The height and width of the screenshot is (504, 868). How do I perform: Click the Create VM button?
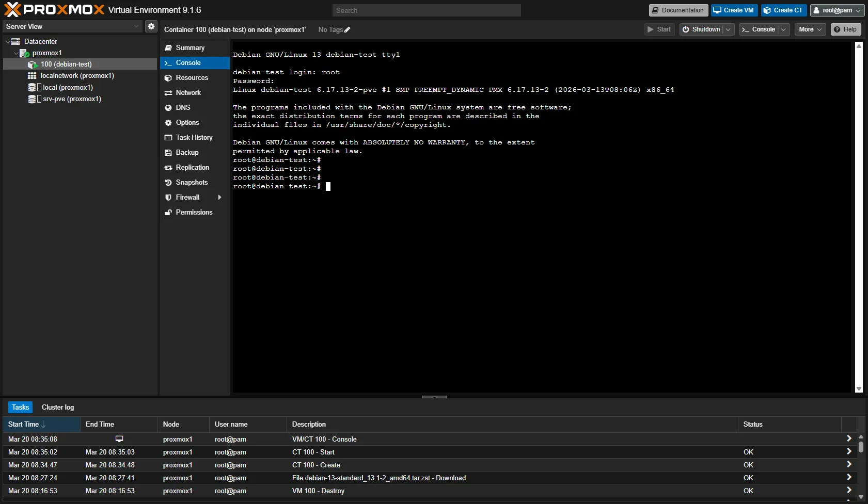[x=734, y=10]
